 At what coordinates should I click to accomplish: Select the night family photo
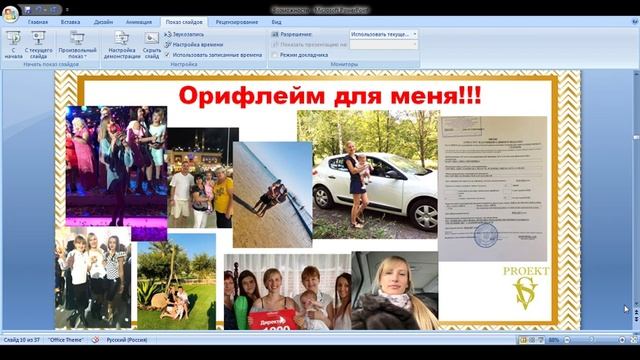200,178
